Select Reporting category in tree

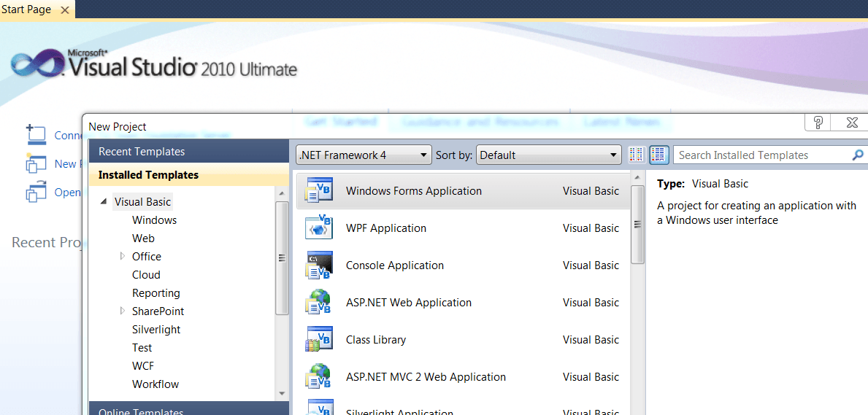156,293
